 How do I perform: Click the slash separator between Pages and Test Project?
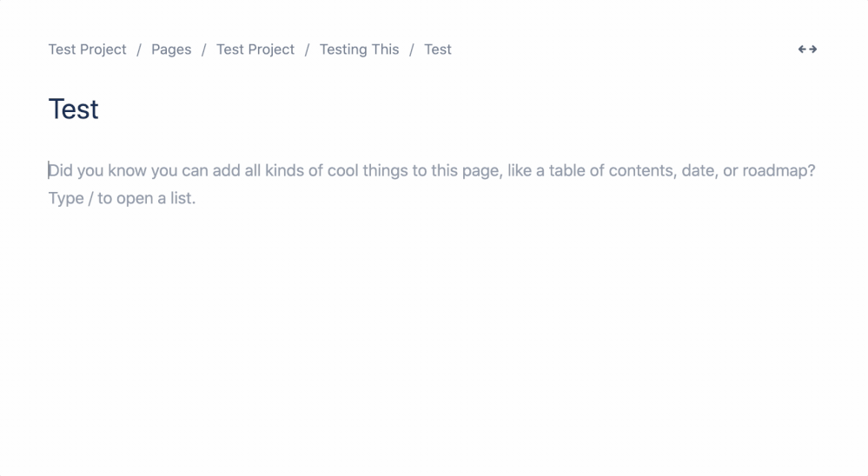[x=203, y=50]
